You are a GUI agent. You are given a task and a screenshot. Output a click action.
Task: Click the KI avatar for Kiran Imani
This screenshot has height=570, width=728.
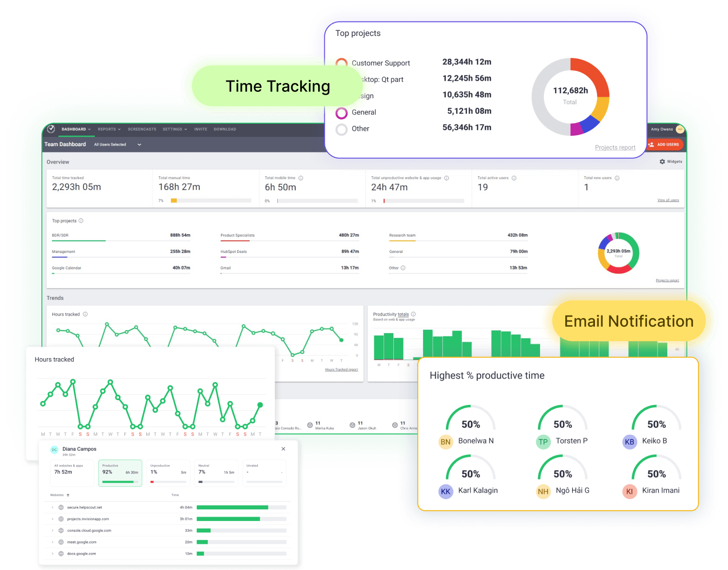point(629,491)
